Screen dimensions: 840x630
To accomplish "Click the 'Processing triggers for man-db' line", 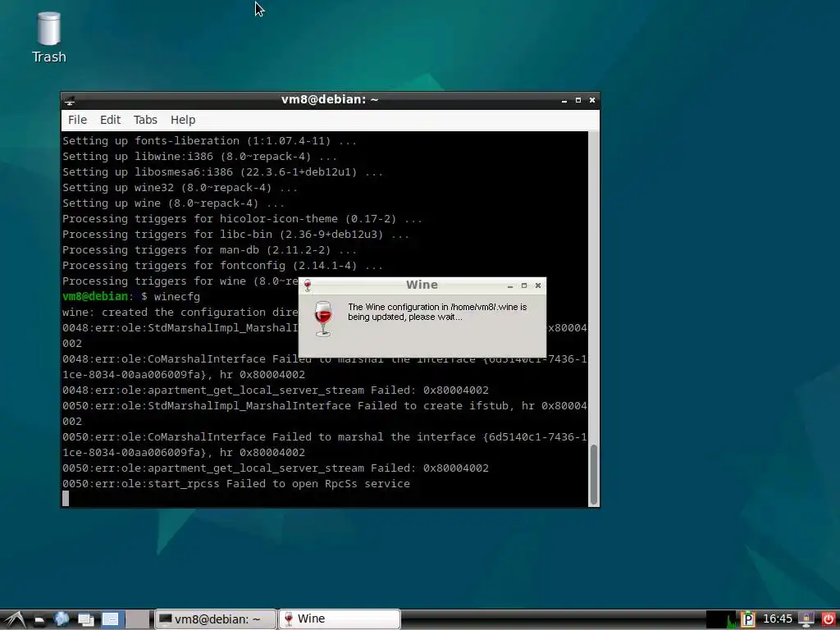I will point(209,250).
